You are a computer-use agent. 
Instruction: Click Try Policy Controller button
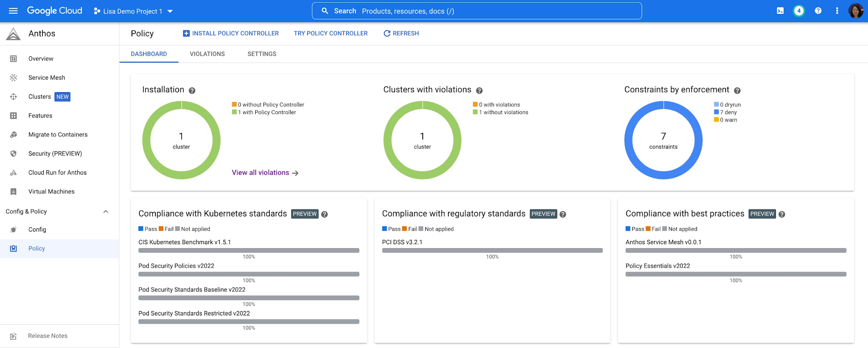point(331,33)
